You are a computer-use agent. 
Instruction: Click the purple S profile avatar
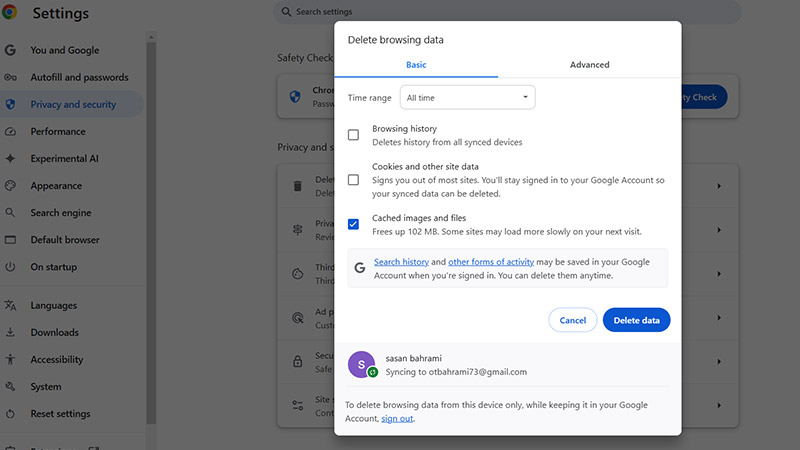click(x=361, y=365)
